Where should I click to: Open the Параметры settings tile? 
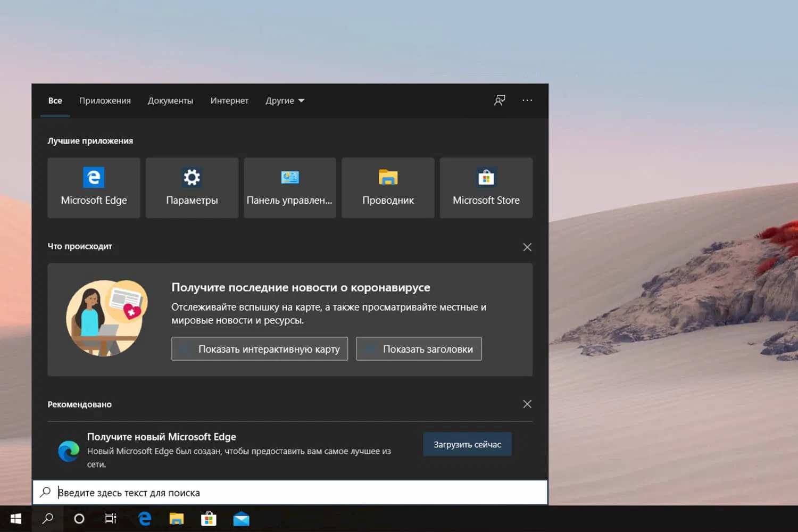coord(192,188)
